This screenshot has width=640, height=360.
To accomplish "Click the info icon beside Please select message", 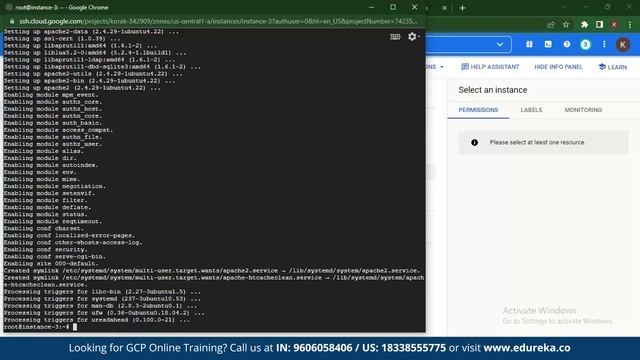I will (474, 142).
